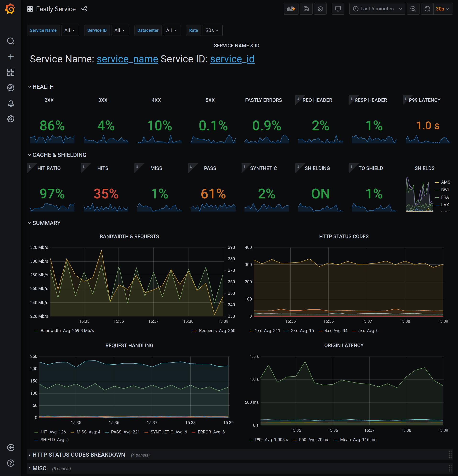Open the REQUEST HANDLING panel title menu
Viewport: 458px width, 476px height.
pos(129,346)
